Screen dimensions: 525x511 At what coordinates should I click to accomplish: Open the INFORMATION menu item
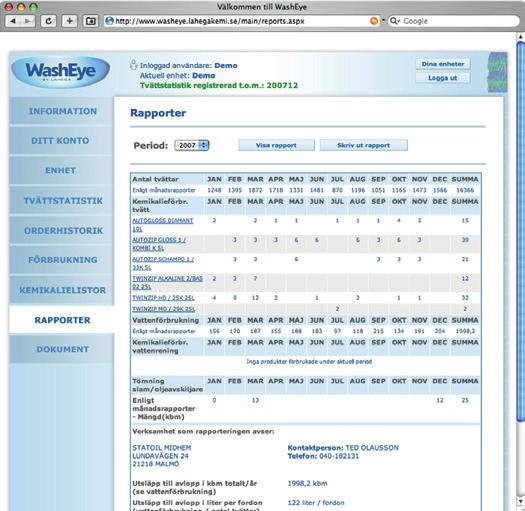click(x=62, y=111)
